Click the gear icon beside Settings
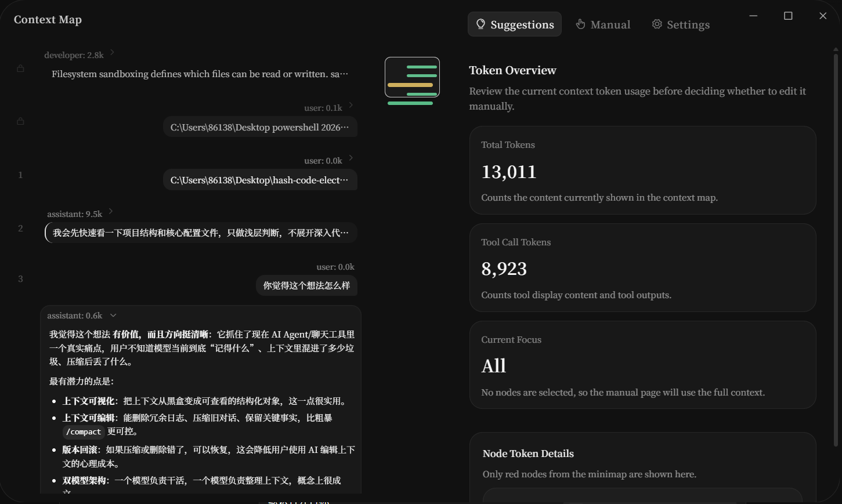 coord(657,24)
